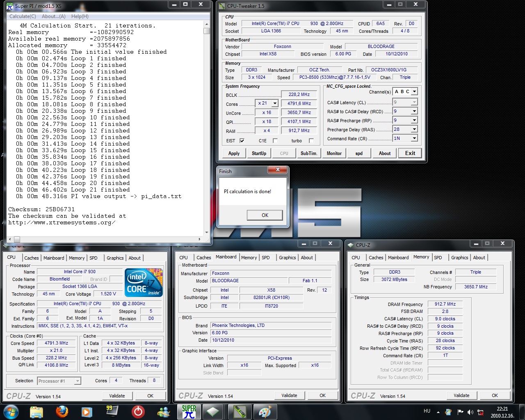Click the CPU-Z title bar icon, Memory window
This screenshot has height=420, width=525.
[351, 245]
